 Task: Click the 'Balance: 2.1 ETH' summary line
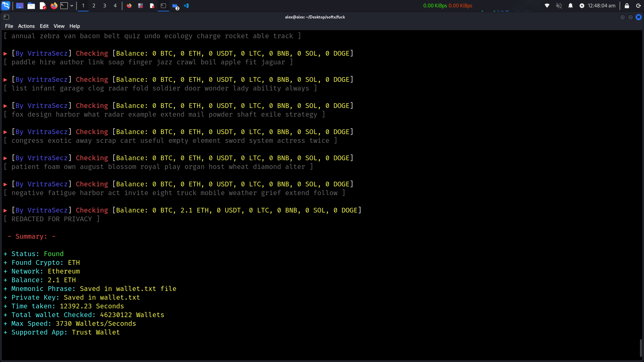click(x=40, y=280)
